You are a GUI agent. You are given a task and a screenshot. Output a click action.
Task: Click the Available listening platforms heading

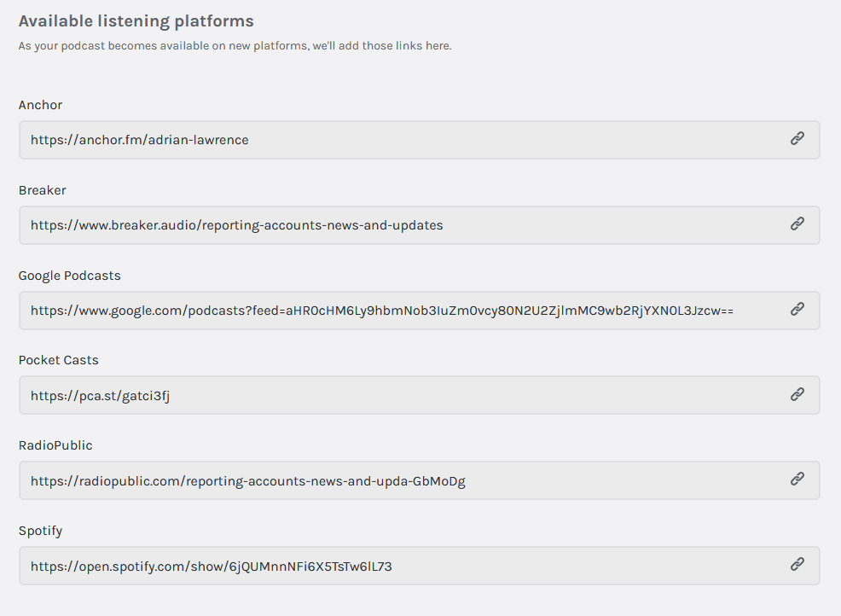pyautogui.click(x=136, y=21)
